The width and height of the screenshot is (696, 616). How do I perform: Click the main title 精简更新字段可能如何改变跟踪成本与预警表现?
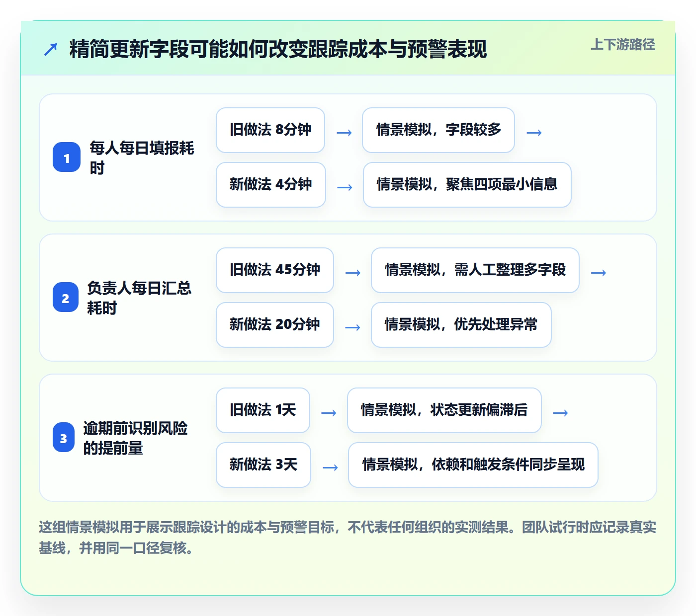pyautogui.click(x=278, y=49)
